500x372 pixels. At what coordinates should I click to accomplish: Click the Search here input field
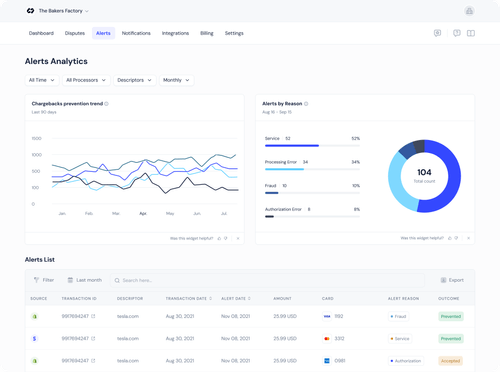[x=267, y=280]
